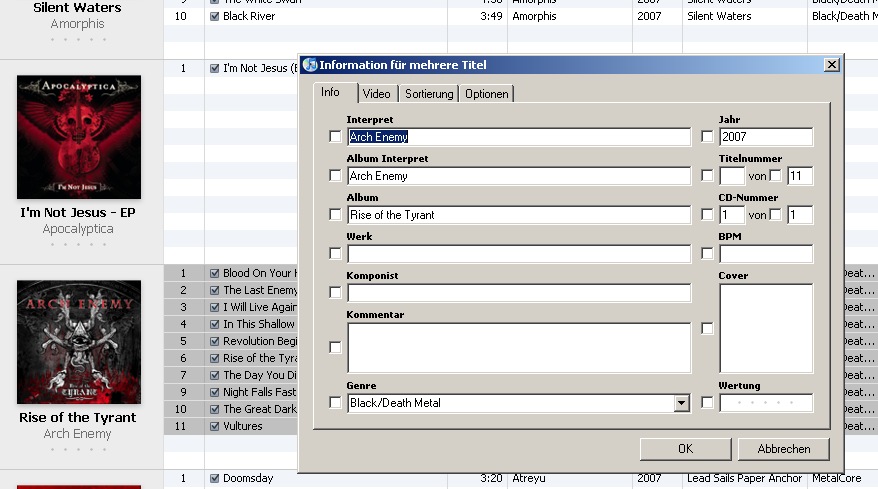Select the Apocalyptica I'm Not Jesus cover
The width and height of the screenshot is (878, 489).
(x=79, y=137)
